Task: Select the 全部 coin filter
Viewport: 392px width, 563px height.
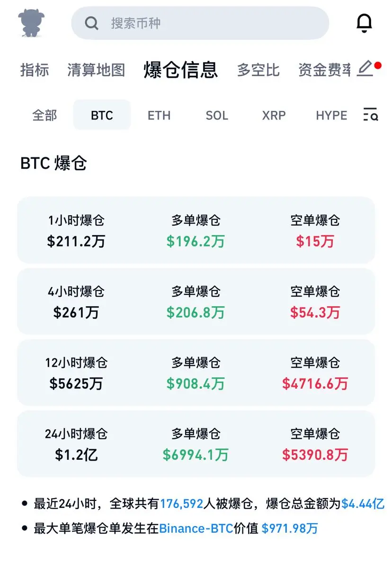Action: click(45, 115)
